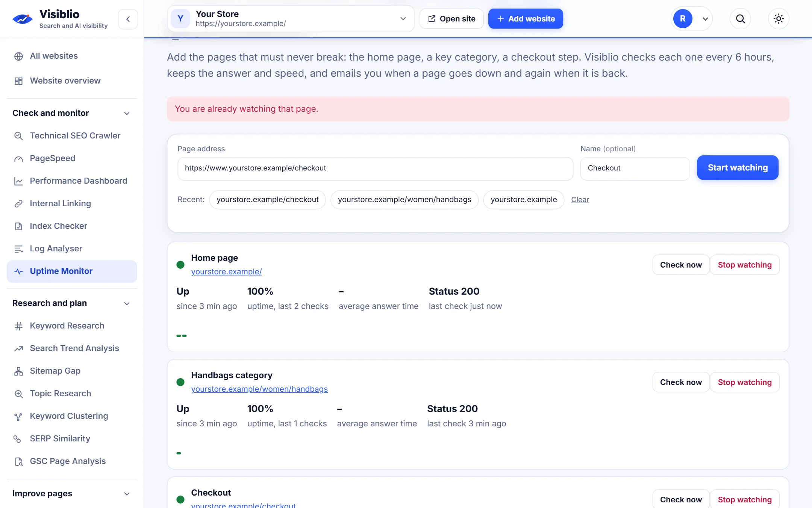812x508 pixels.
Task: Stop watching the Checkout page
Action: [745, 499]
